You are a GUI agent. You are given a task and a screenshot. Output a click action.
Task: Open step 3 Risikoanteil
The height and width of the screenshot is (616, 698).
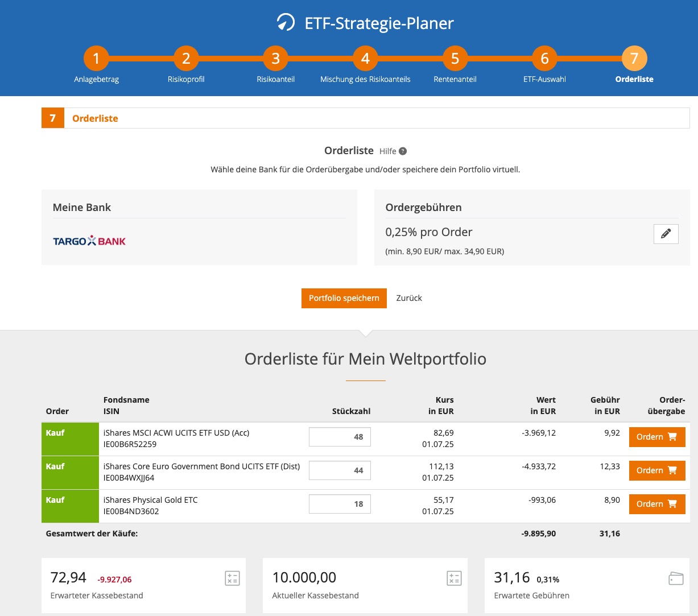click(x=276, y=59)
